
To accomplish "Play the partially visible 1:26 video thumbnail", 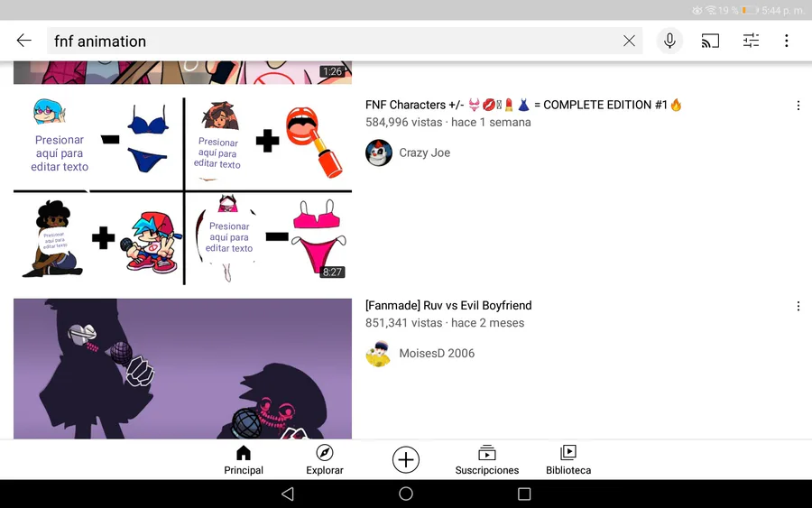I will [x=183, y=72].
